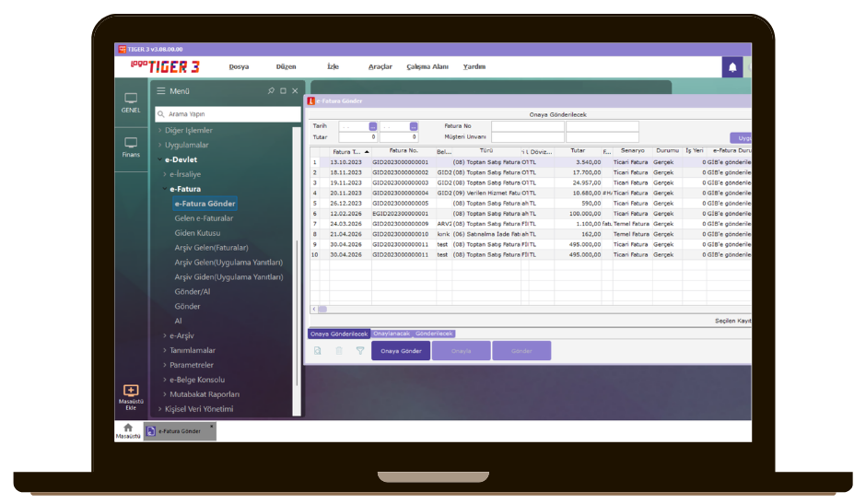
Task: Open Gelen e-Faturalar menu item
Action: coord(204,218)
